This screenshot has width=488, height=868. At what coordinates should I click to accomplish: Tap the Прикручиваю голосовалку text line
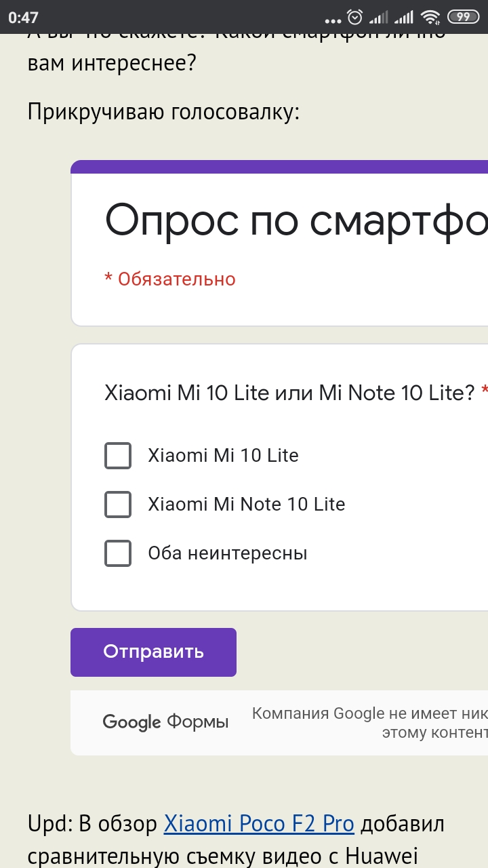pyautogui.click(x=163, y=111)
